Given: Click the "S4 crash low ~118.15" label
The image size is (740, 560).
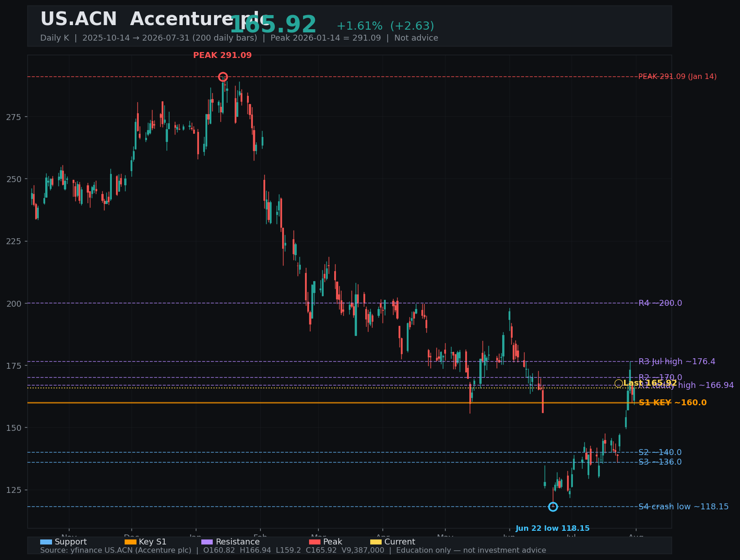Looking at the screenshot, I should [x=683, y=507].
